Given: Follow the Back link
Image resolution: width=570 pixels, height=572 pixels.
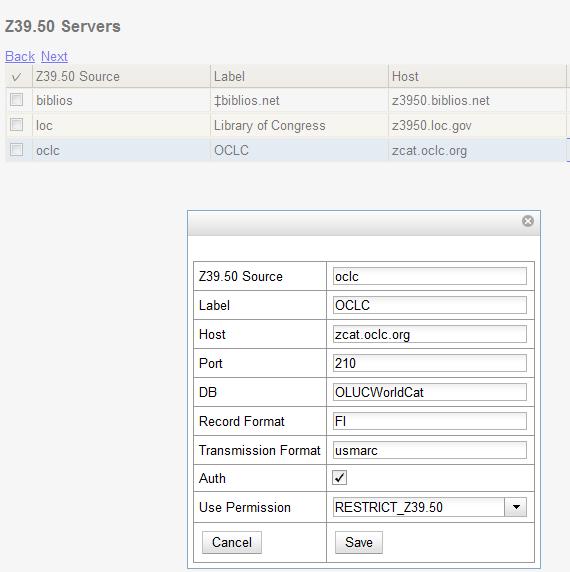Looking at the screenshot, I should (x=20, y=56).
